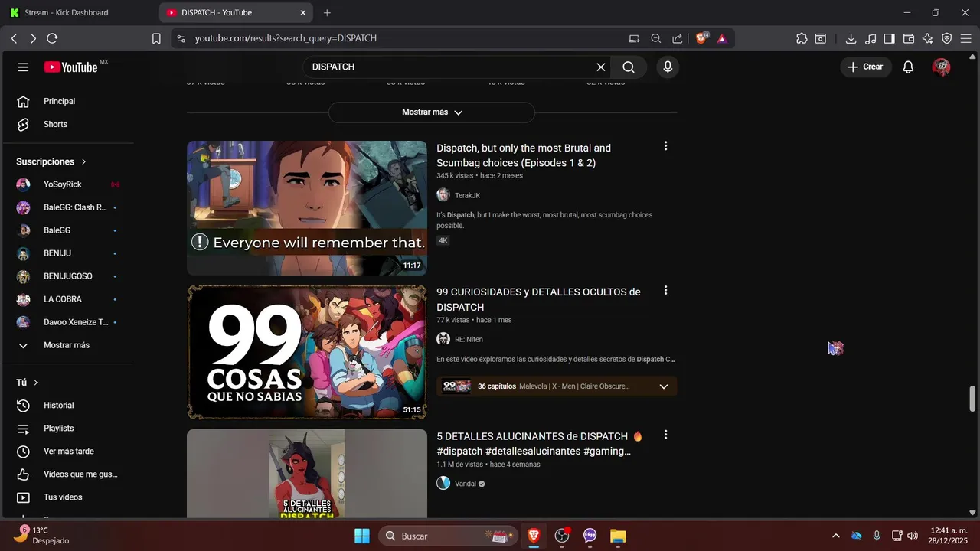980x551 pixels.
Task: Open Ver más tarde in the sidebar
Action: (x=67, y=452)
